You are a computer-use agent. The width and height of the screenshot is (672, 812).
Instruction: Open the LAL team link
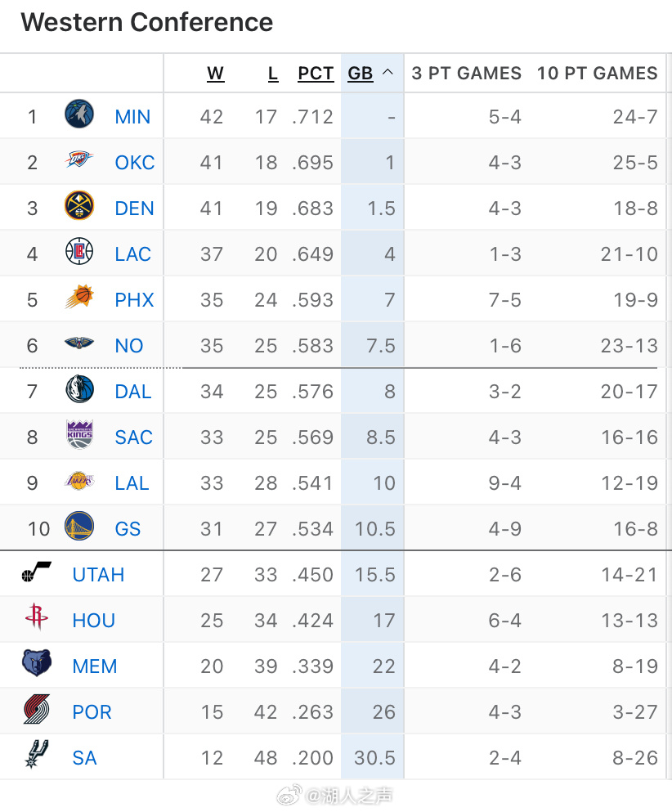point(132,483)
